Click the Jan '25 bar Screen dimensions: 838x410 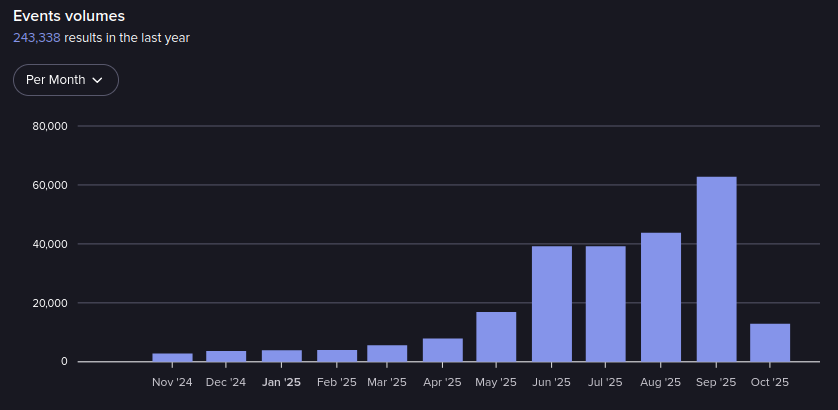point(281,355)
